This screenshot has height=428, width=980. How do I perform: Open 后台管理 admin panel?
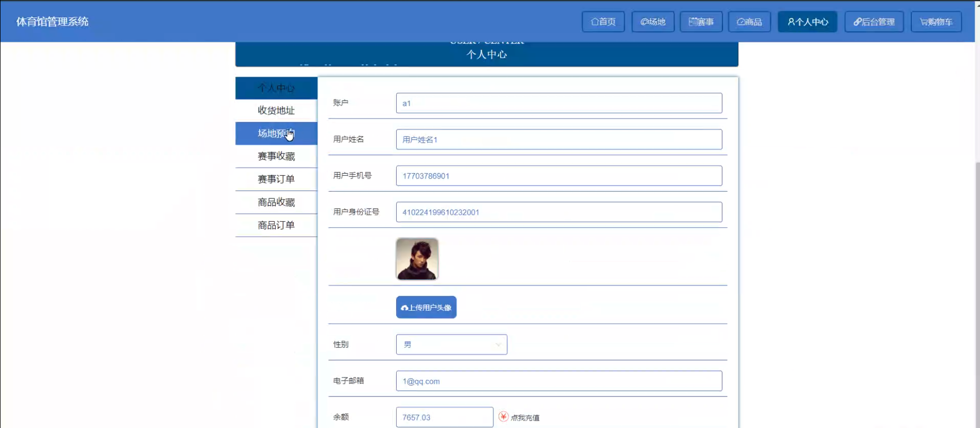tap(874, 22)
